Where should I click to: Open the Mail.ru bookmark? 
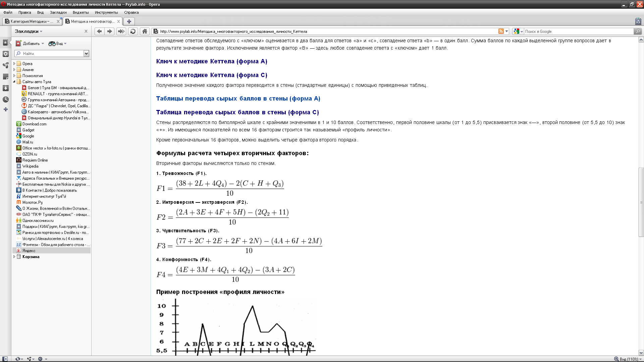[28, 142]
